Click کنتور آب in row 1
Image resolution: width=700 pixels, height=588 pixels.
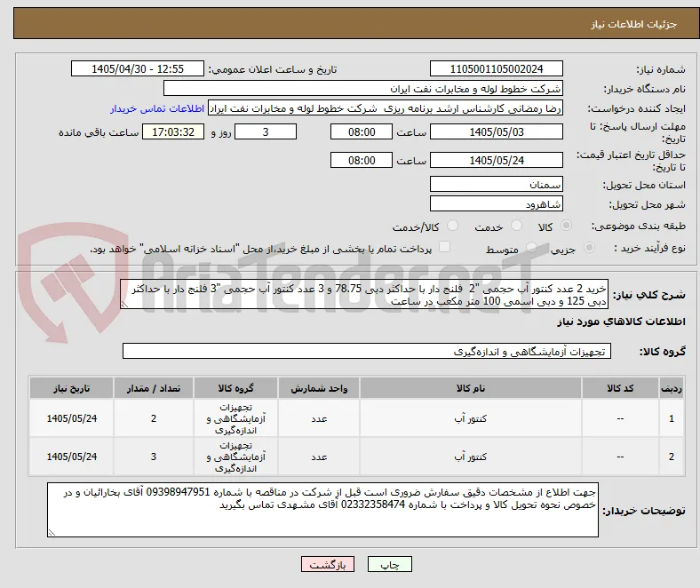(x=471, y=418)
